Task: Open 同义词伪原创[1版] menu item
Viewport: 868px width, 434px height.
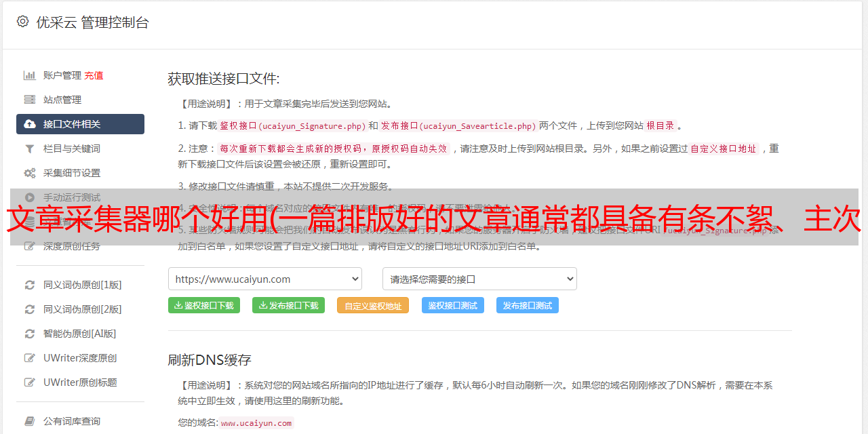Action: (x=80, y=285)
